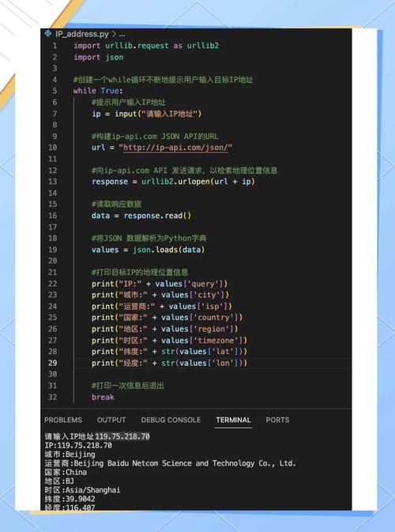Click the print str(values['lat']) line
Screen dimensions: 395x532
click(x=170, y=352)
